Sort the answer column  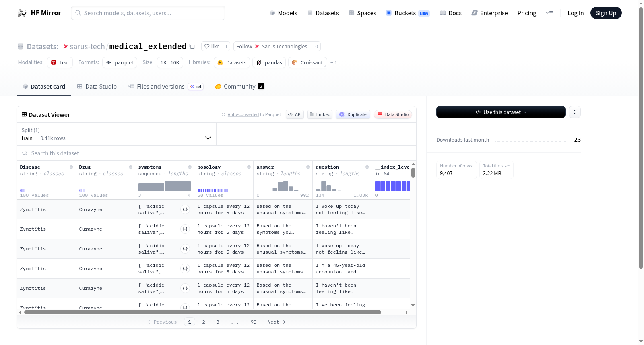[x=308, y=167]
